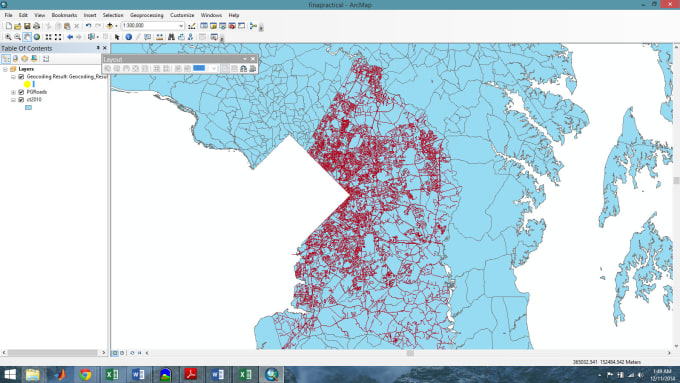Save the map document
This screenshot has height=383, width=680.
coord(27,26)
